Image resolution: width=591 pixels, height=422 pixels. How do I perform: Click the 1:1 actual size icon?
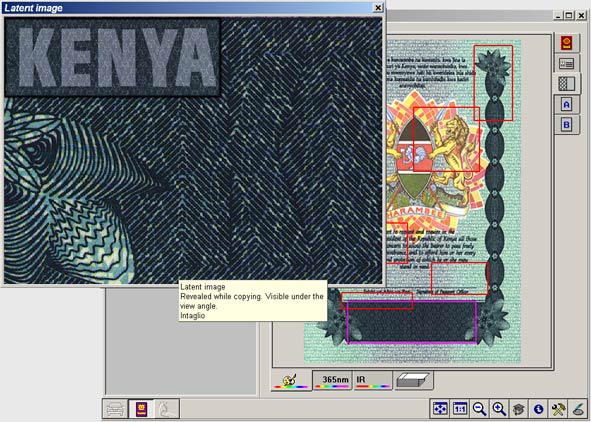(x=460, y=408)
